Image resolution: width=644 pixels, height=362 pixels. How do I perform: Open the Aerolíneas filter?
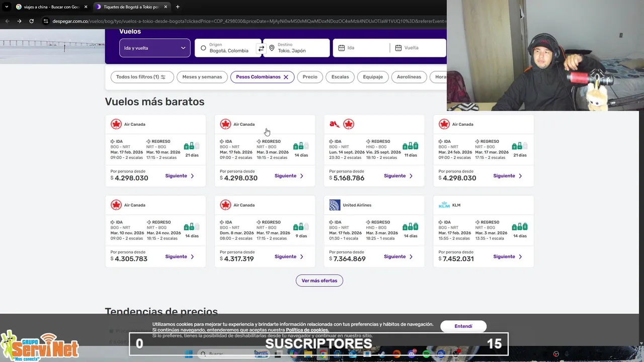click(409, 77)
